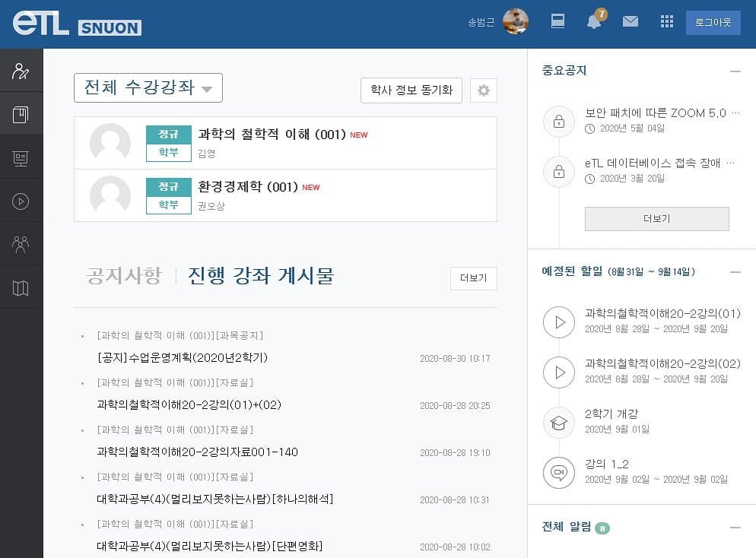The image size is (756, 558).
Task: Open the map icon in sidebar
Action: click(x=21, y=287)
